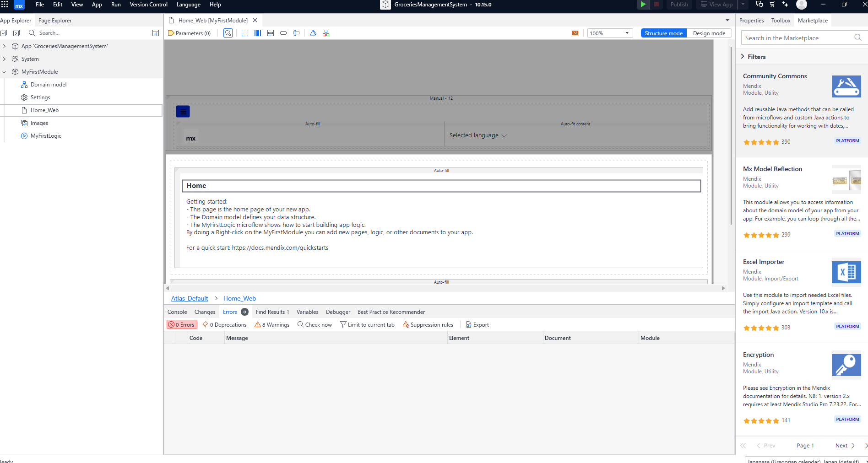Select the pointer selection tool in the page toolbar
This screenshot has width=868, height=463.
tap(228, 32)
